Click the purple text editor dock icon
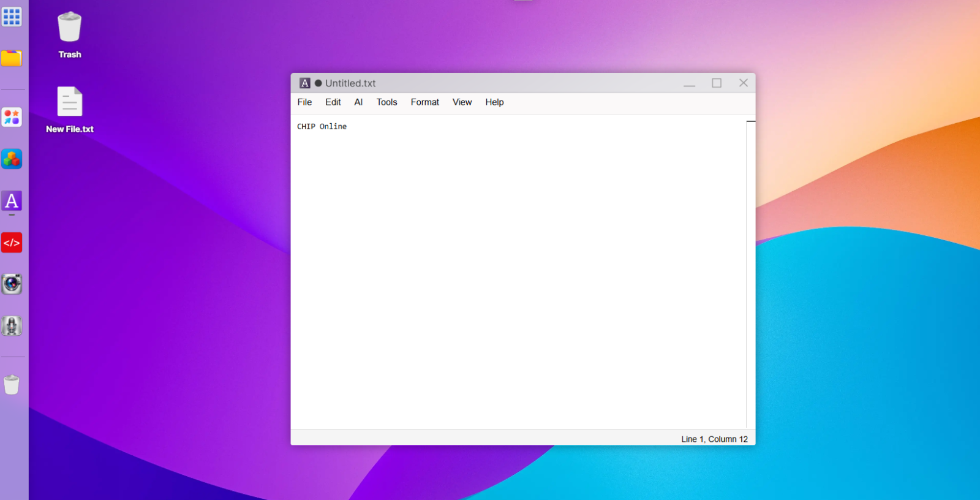The height and width of the screenshot is (500, 980). pyautogui.click(x=12, y=201)
